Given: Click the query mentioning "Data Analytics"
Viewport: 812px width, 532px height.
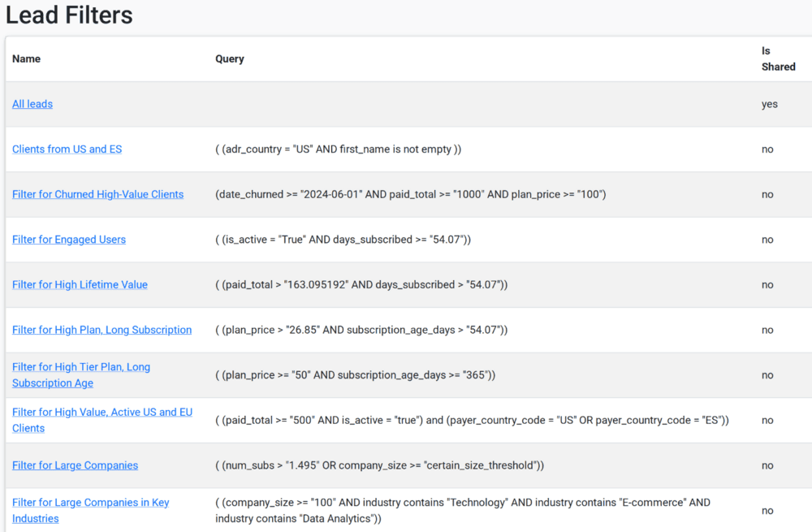Looking at the screenshot, I should [462, 510].
